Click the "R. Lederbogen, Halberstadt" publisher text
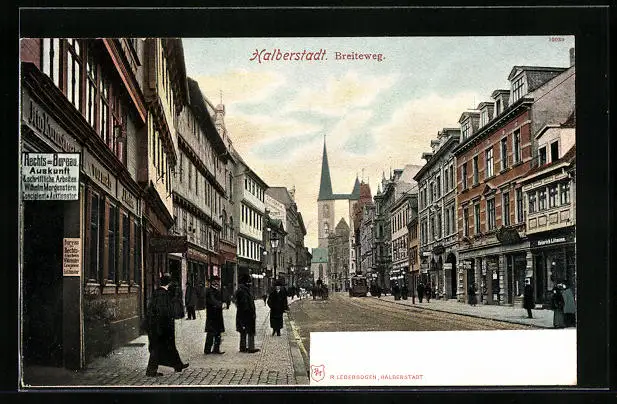The width and height of the screenshot is (617, 404). click(376, 377)
